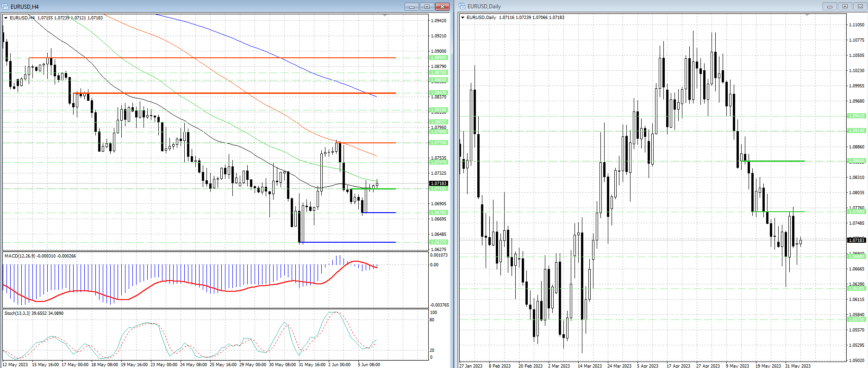Click the Daily OHLC readout starting 1.07116
The width and height of the screenshot is (868, 368).
coord(531,18)
